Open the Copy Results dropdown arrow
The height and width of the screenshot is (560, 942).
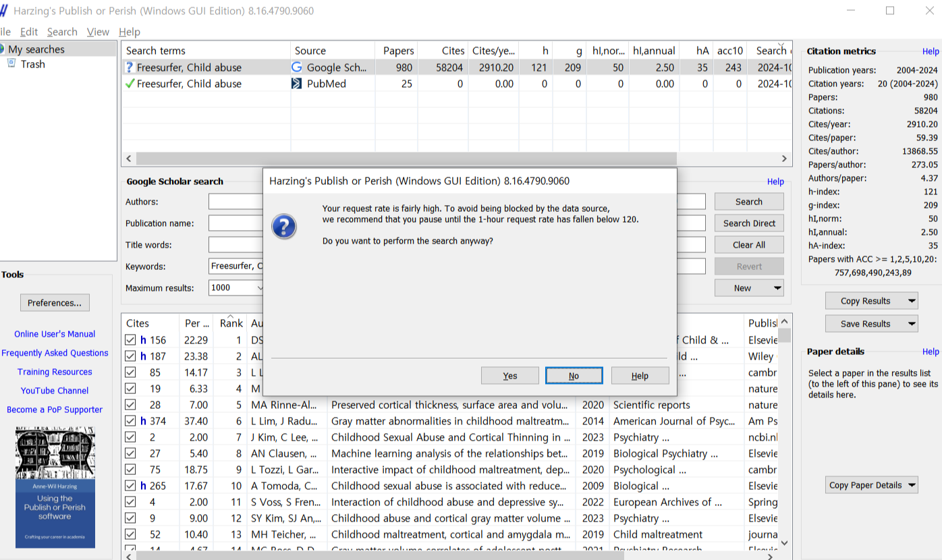click(912, 301)
